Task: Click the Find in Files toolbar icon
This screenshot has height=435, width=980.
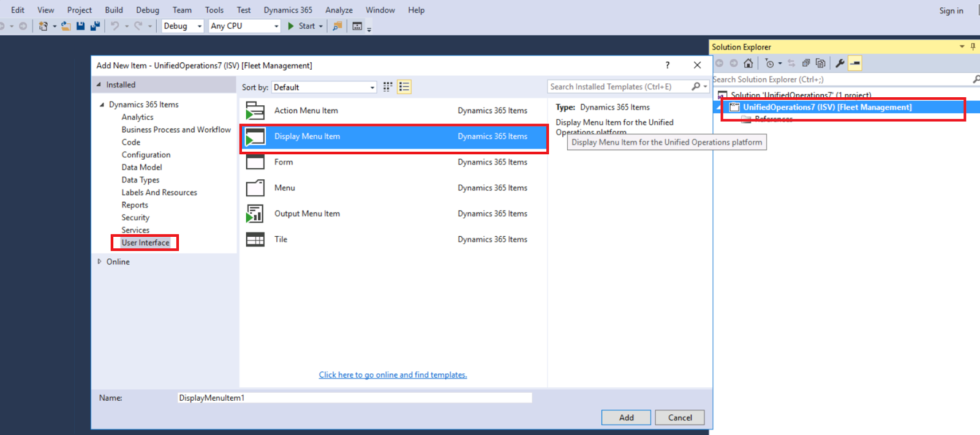Action: [337, 26]
